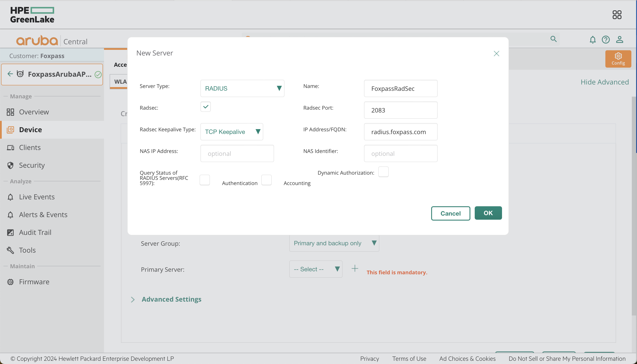Click the IP Address/FQDN field
The image size is (637, 364).
400,132
